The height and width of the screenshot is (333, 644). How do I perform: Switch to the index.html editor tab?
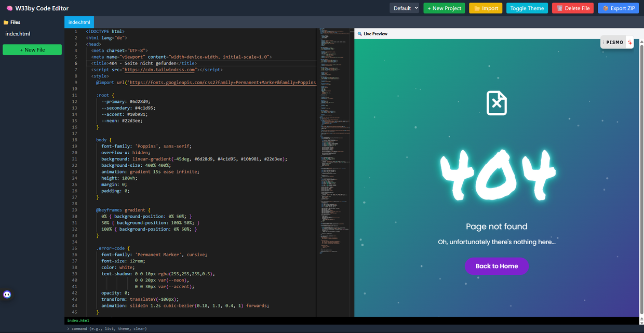tap(79, 22)
